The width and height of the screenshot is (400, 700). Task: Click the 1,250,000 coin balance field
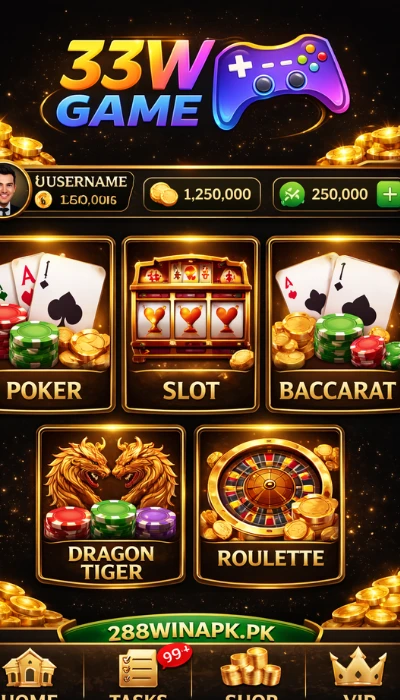pos(202,194)
